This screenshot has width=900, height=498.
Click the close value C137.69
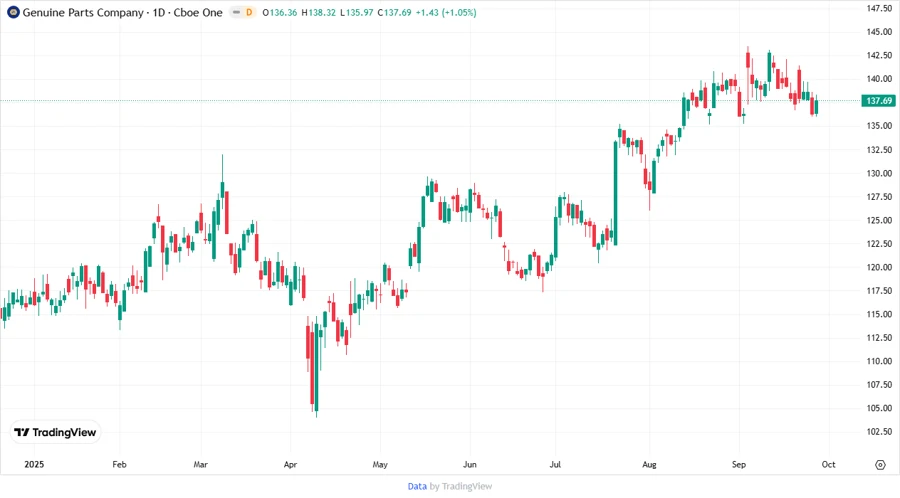394,12
